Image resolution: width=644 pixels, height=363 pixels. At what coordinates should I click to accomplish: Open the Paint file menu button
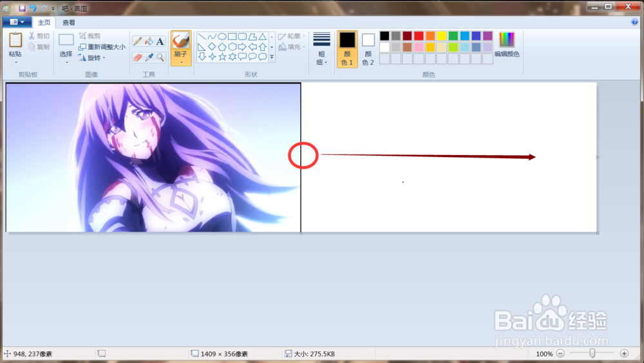17,22
